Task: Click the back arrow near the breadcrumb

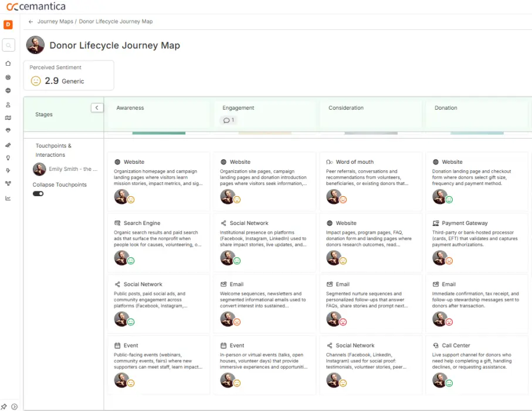Action: [30, 21]
